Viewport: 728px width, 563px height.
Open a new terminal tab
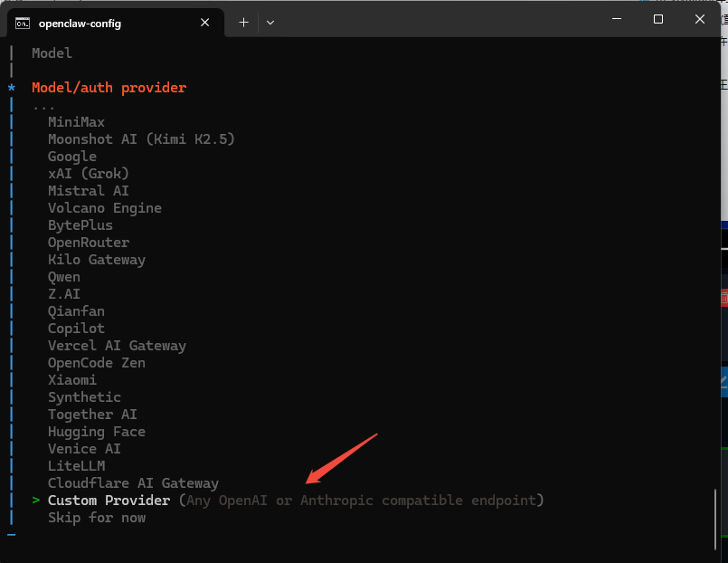244,23
